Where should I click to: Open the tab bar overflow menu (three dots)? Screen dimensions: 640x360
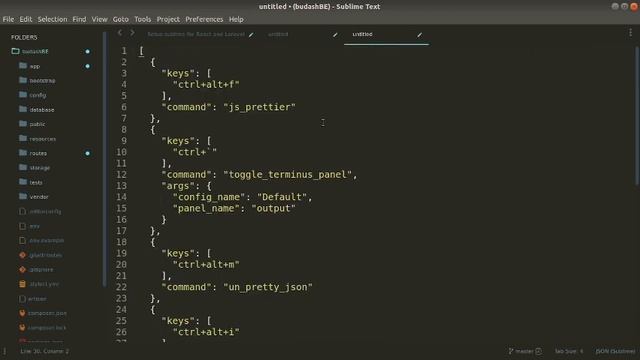(630, 33)
